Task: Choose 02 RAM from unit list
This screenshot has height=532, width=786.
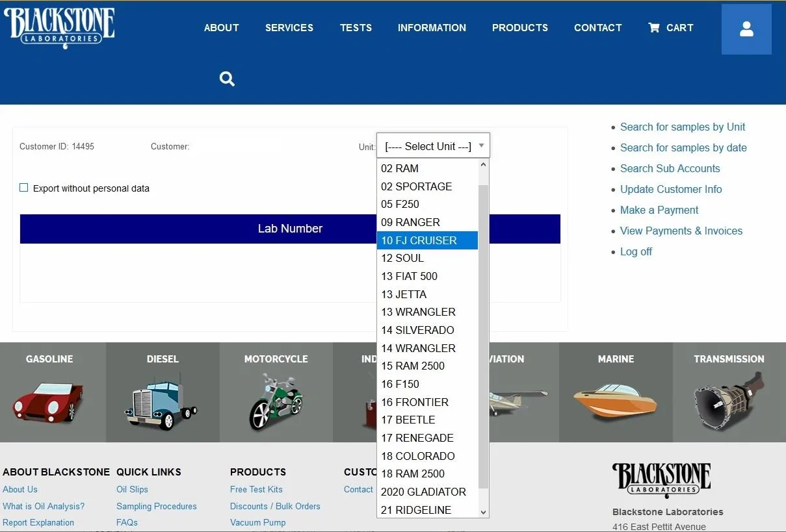Action: (x=427, y=168)
